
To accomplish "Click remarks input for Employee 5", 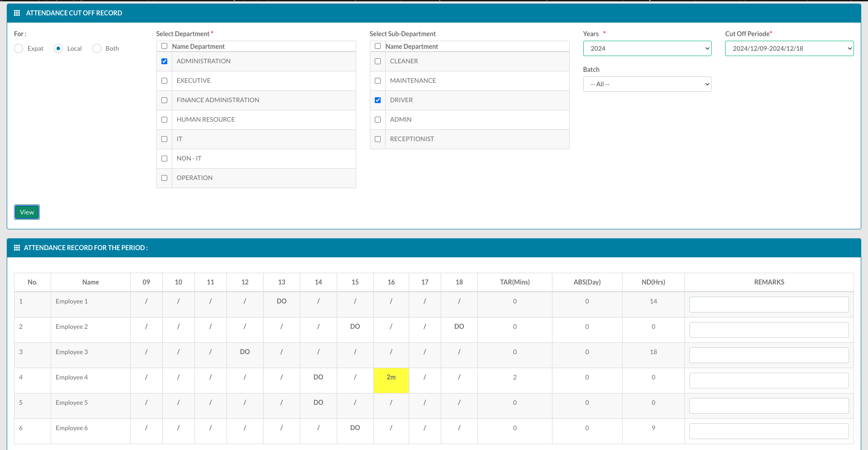I will click(769, 406).
